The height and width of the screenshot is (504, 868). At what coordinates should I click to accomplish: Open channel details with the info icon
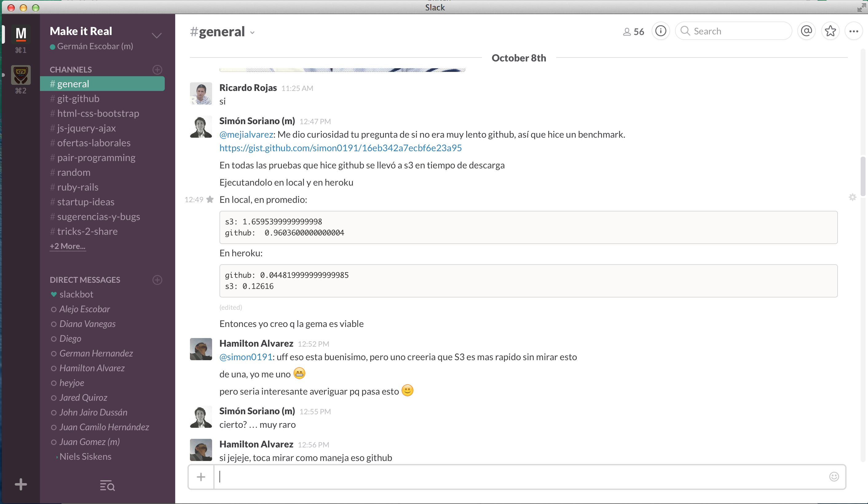(661, 31)
